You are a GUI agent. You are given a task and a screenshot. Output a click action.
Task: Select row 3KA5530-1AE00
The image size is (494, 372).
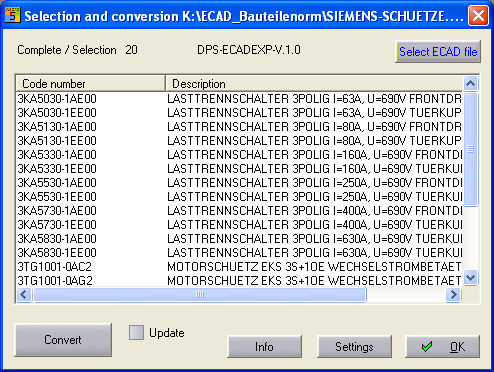(x=239, y=183)
